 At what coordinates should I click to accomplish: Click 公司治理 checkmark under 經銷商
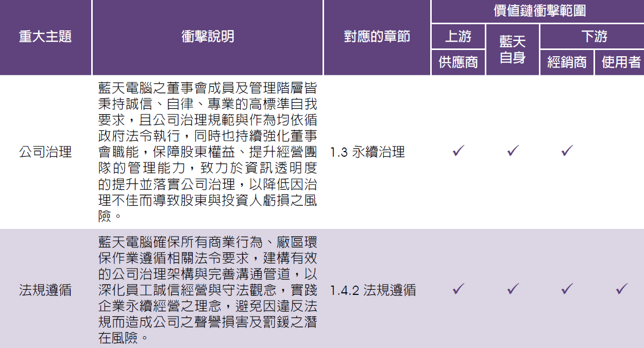[x=567, y=151]
